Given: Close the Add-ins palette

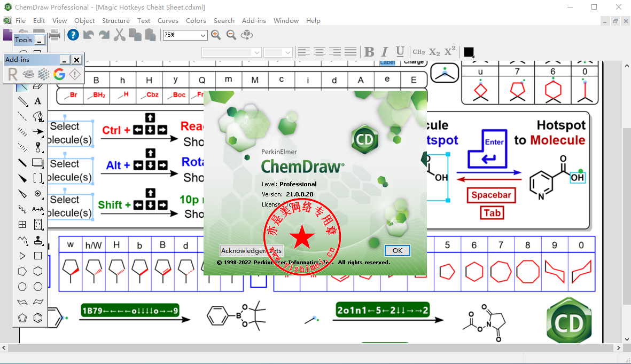Looking at the screenshot, I should coord(76,60).
